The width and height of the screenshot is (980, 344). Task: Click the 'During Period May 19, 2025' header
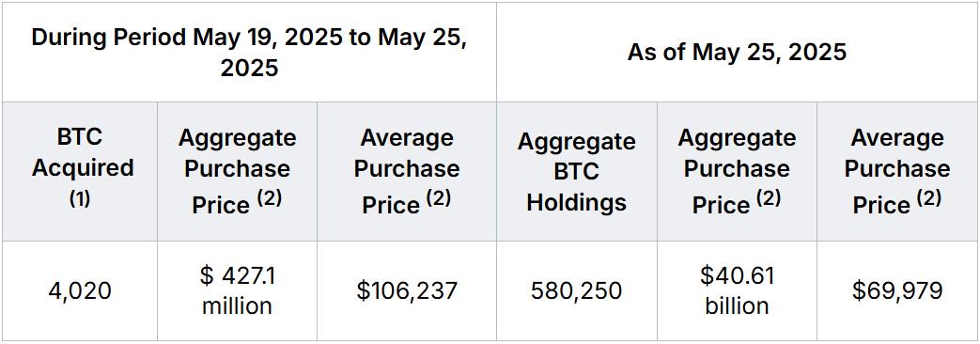click(249, 53)
